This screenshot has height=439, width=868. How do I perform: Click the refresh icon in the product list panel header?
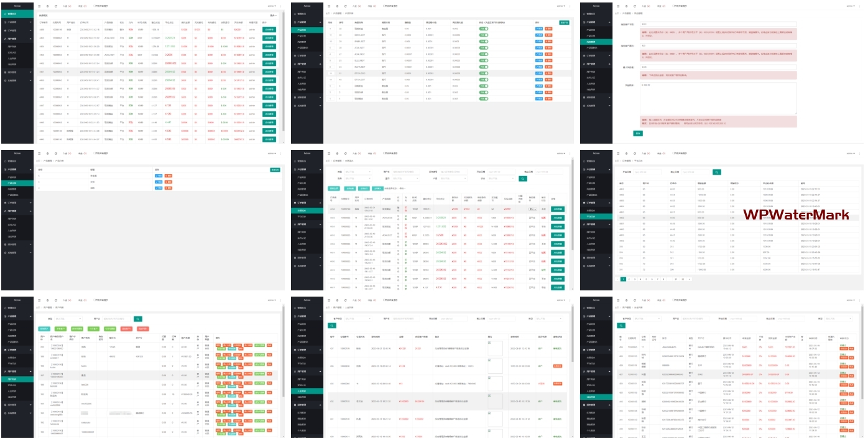pyautogui.click(x=345, y=6)
